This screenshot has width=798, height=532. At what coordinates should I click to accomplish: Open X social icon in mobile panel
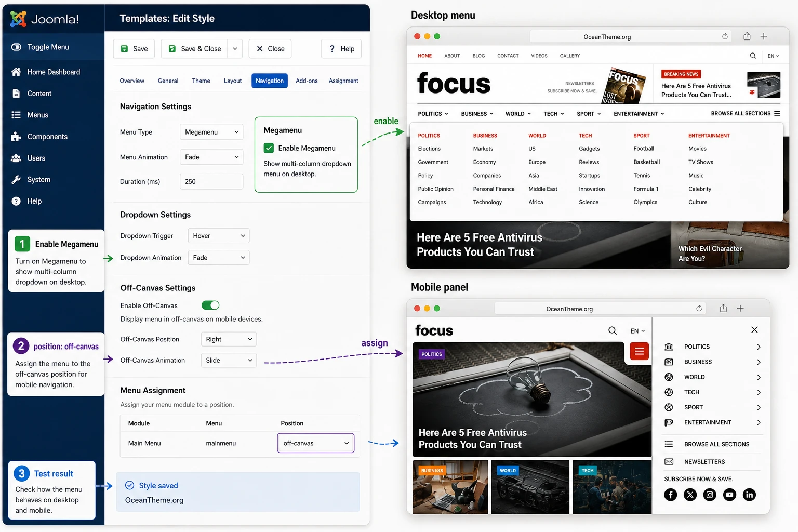[x=690, y=495]
